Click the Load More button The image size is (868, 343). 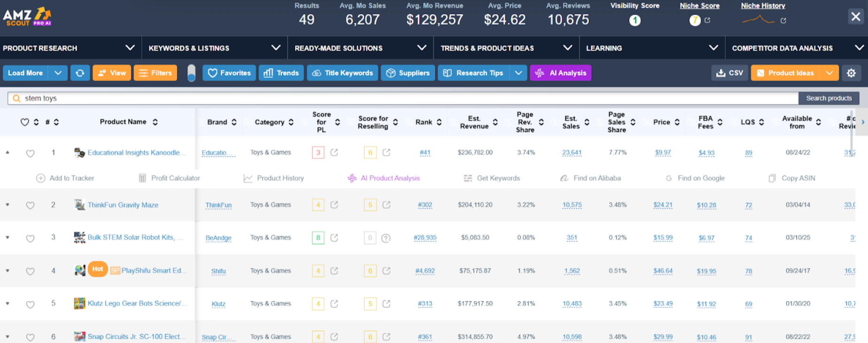[25, 73]
